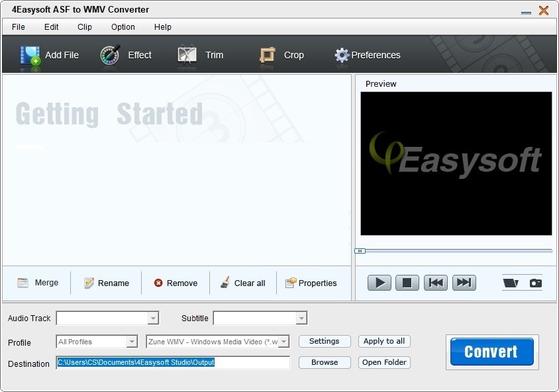Take a snapshot with camera icon
Image resolution: width=559 pixels, height=392 pixels.
tap(535, 283)
